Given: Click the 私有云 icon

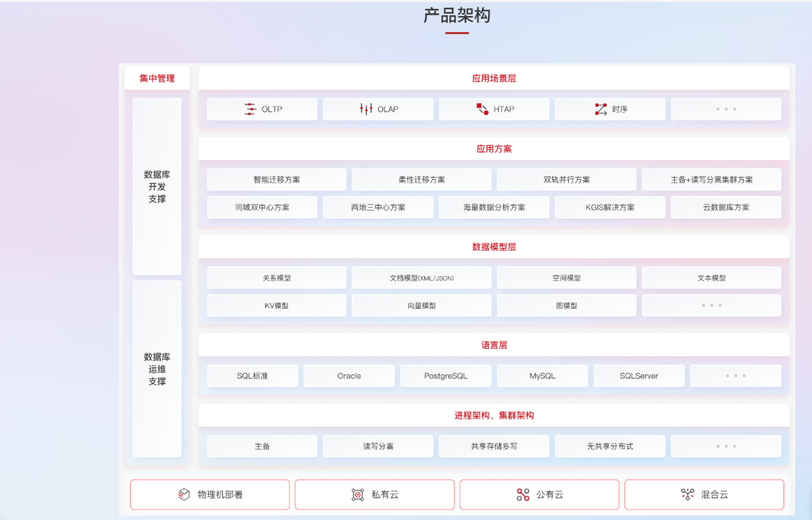Looking at the screenshot, I should pyautogui.click(x=358, y=495).
